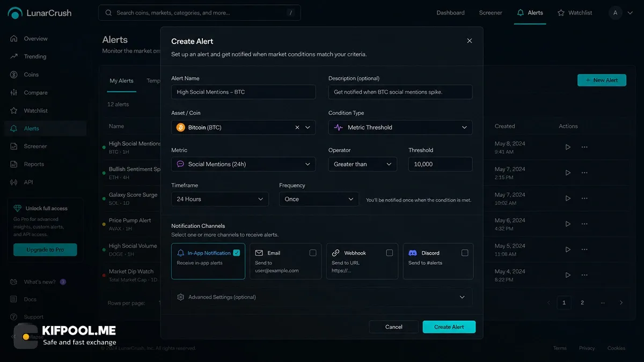Open Reports in the sidebar
644x362 pixels.
click(34, 164)
